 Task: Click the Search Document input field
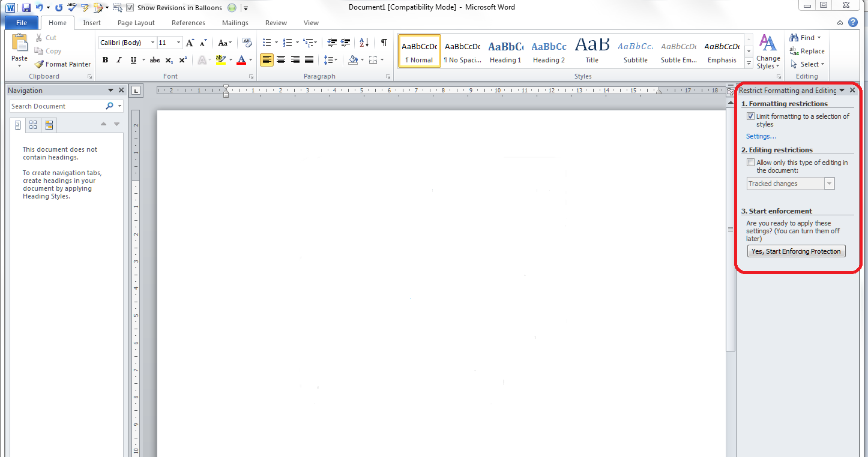pos(57,106)
